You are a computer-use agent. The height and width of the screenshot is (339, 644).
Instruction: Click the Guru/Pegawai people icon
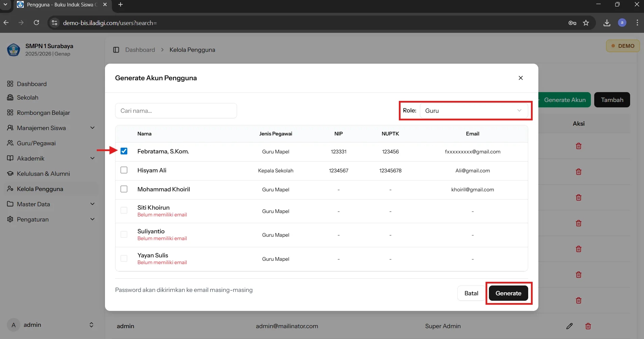pos(10,143)
